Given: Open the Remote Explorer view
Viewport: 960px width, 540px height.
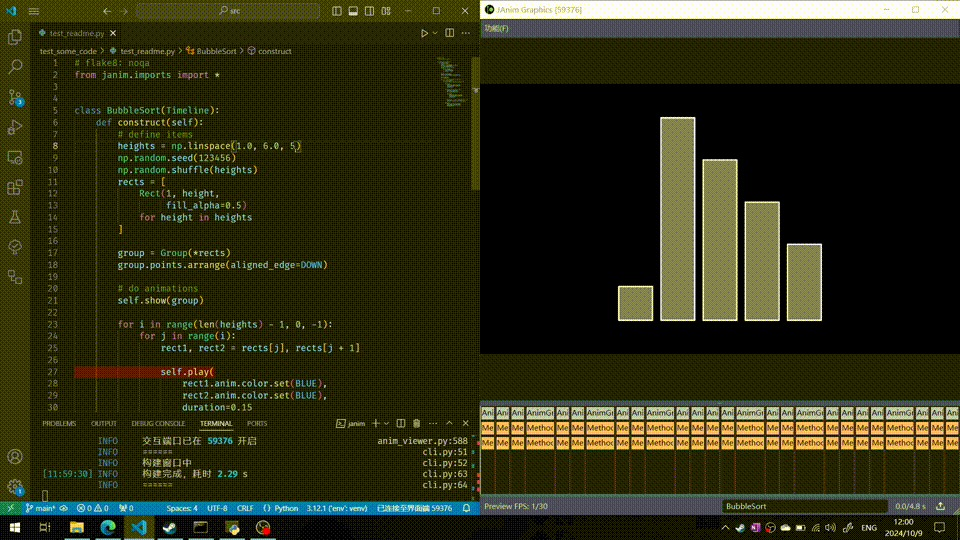Looking at the screenshot, I should click(15, 157).
